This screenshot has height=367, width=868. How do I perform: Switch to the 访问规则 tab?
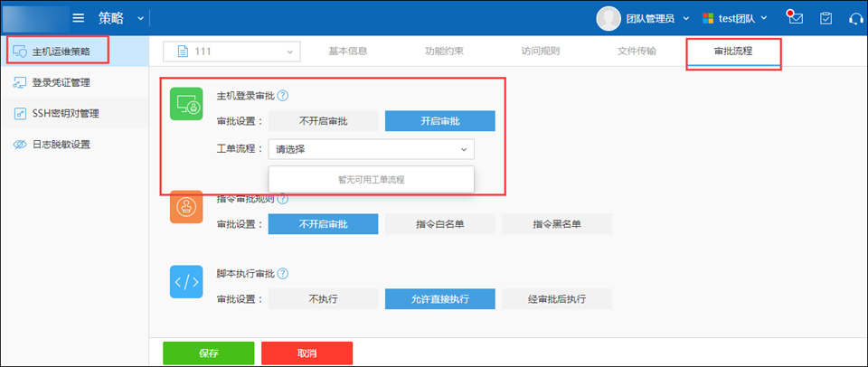tap(541, 52)
